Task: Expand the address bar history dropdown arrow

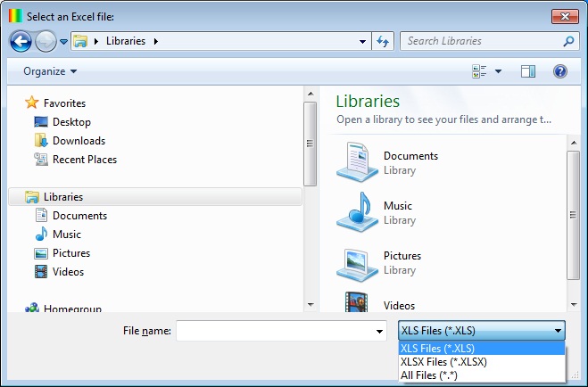Action: (362, 41)
